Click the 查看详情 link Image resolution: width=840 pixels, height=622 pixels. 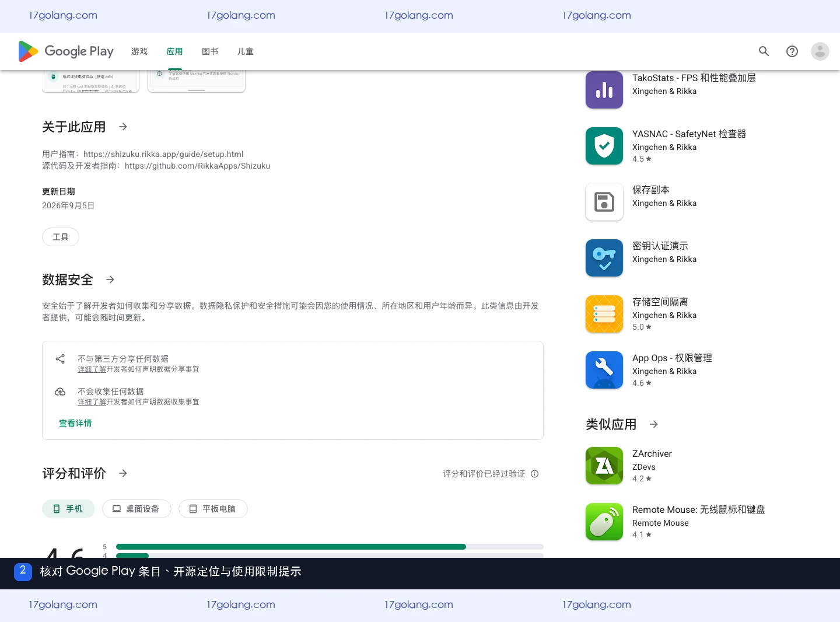75,423
